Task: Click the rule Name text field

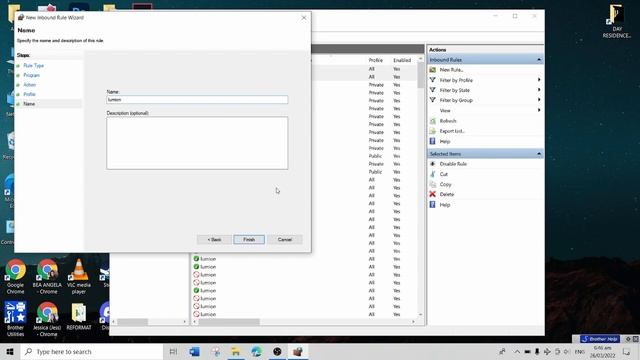Action: tap(197, 100)
